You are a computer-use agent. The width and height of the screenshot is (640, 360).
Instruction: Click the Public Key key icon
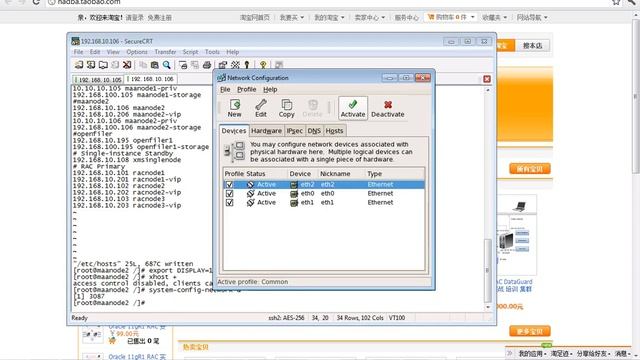247,64
